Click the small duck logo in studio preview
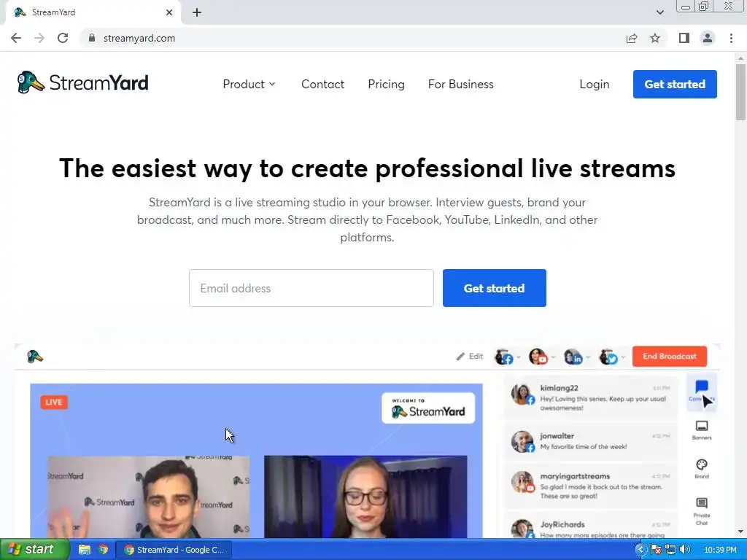The height and width of the screenshot is (560, 747). pyautogui.click(x=35, y=357)
